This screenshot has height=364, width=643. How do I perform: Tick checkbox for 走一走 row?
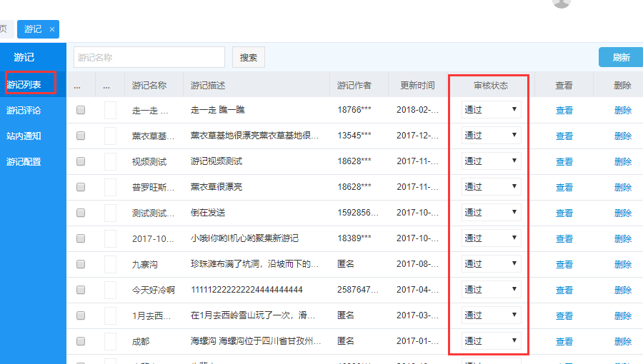(81, 110)
